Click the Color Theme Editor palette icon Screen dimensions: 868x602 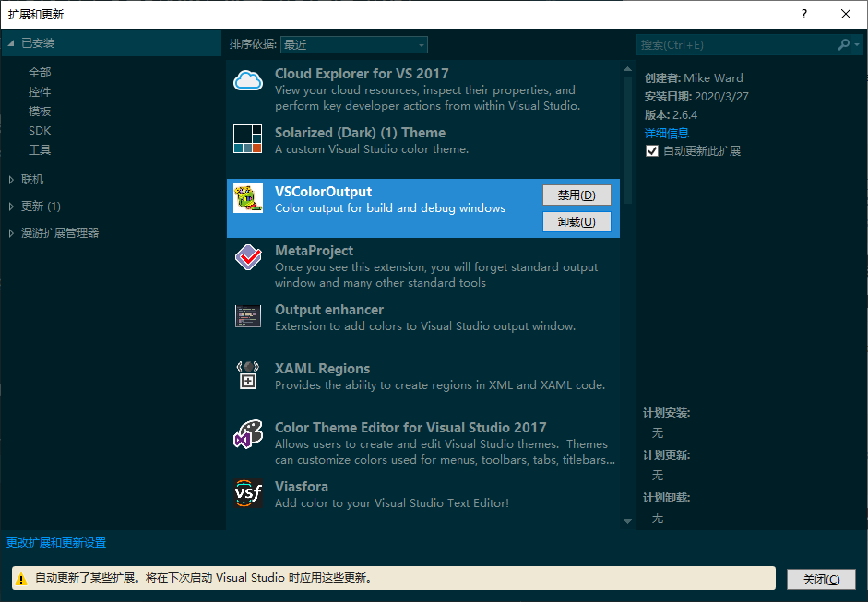(x=248, y=434)
